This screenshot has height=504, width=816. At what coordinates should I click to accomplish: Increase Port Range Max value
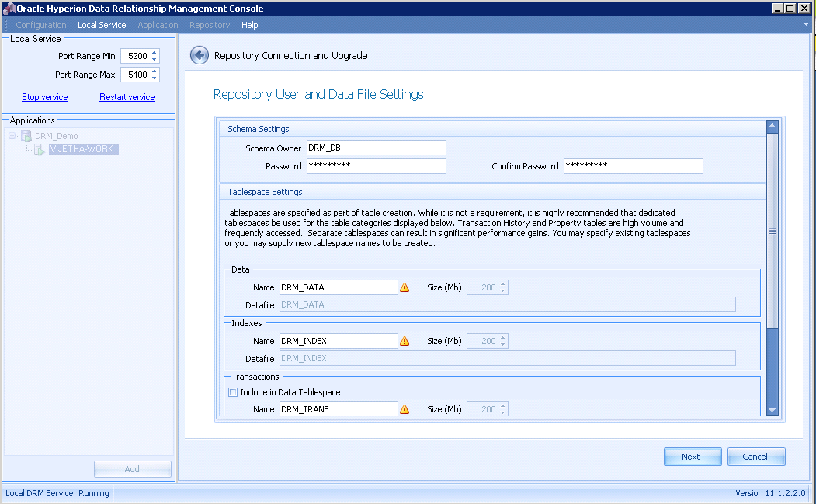tap(154, 72)
